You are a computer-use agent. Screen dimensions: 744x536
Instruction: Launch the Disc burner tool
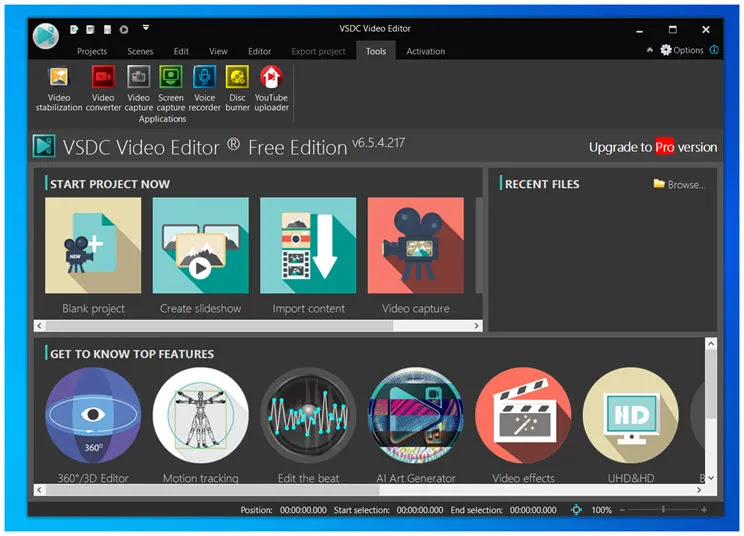tap(237, 89)
